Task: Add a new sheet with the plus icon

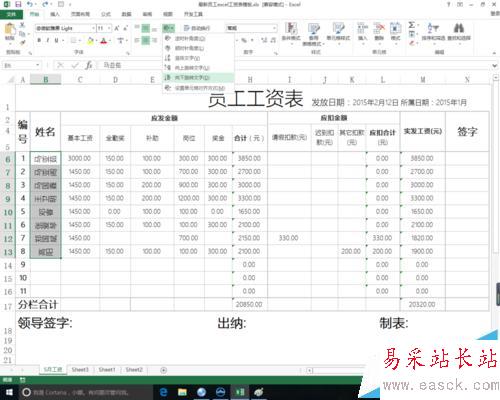Action: (x=164, y=370)
